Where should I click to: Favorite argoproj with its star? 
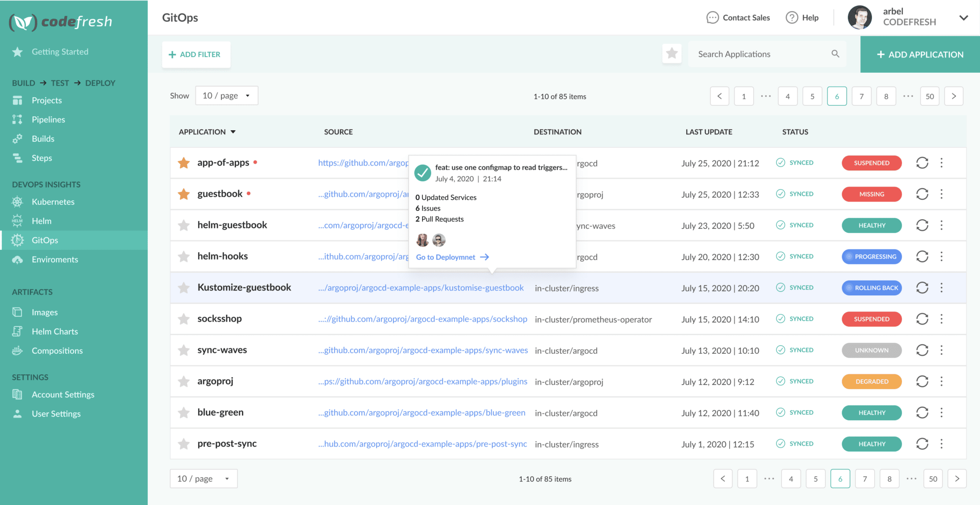(184, 382)
